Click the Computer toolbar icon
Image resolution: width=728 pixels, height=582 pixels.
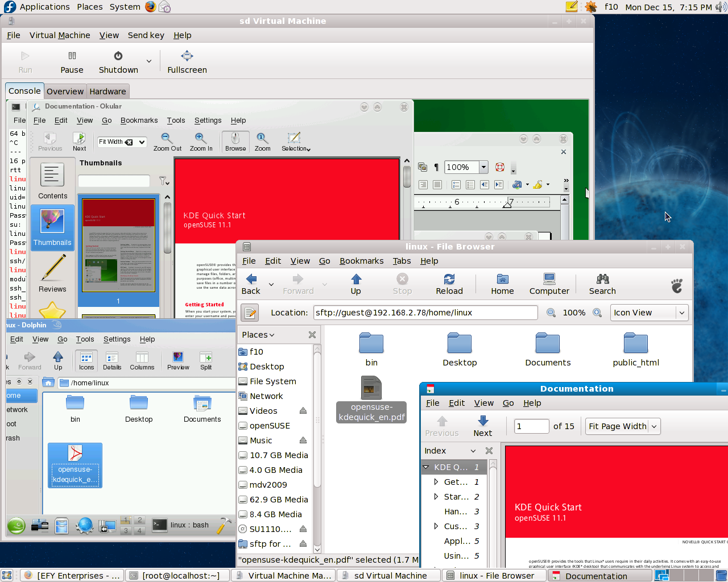pos(549,284)
